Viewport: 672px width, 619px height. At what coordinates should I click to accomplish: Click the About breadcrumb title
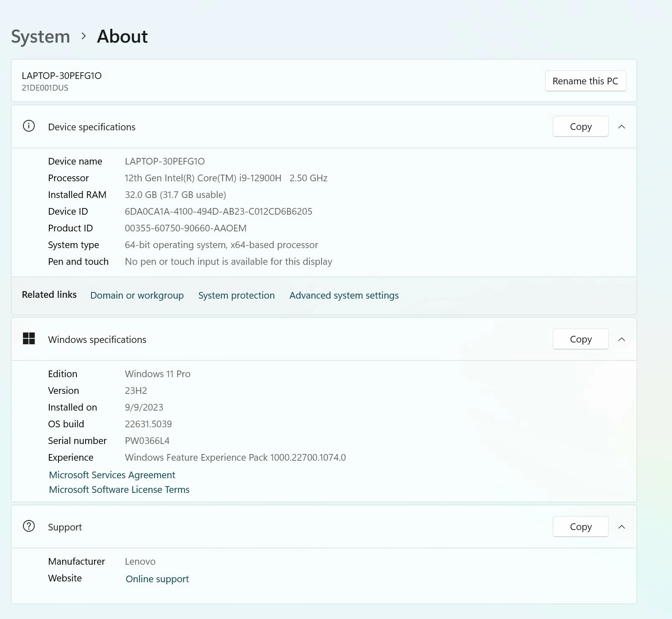(122, 37)
